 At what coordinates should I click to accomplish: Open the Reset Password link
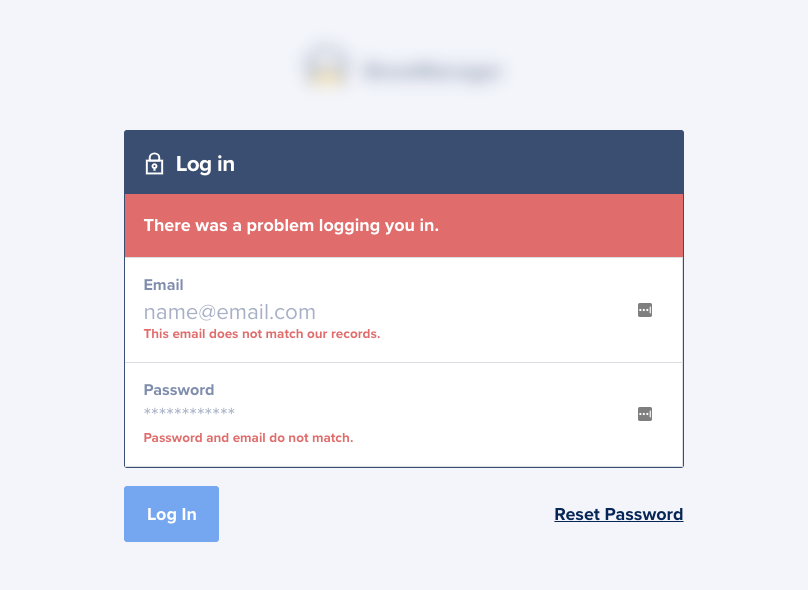click(618, 514)
